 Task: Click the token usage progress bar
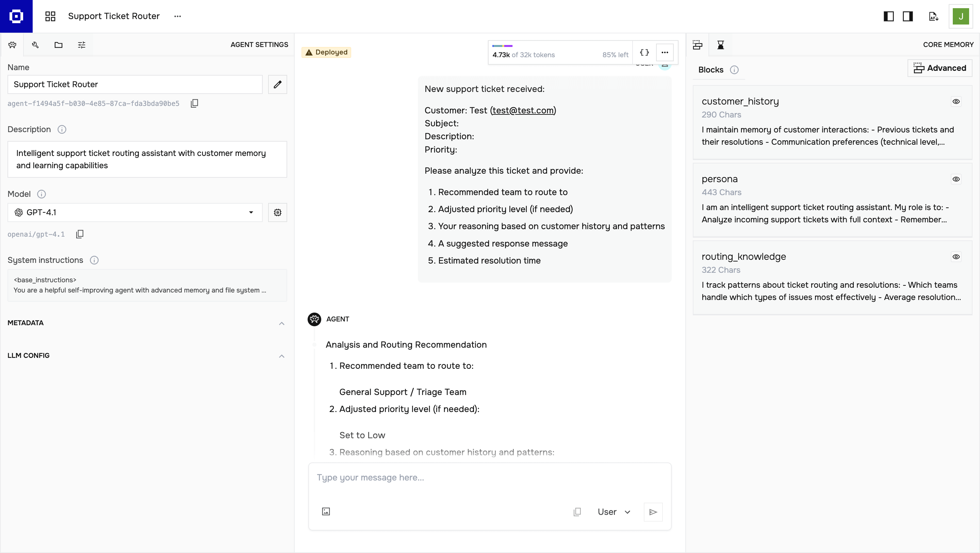pyautogui.click(x=502, y=46)
